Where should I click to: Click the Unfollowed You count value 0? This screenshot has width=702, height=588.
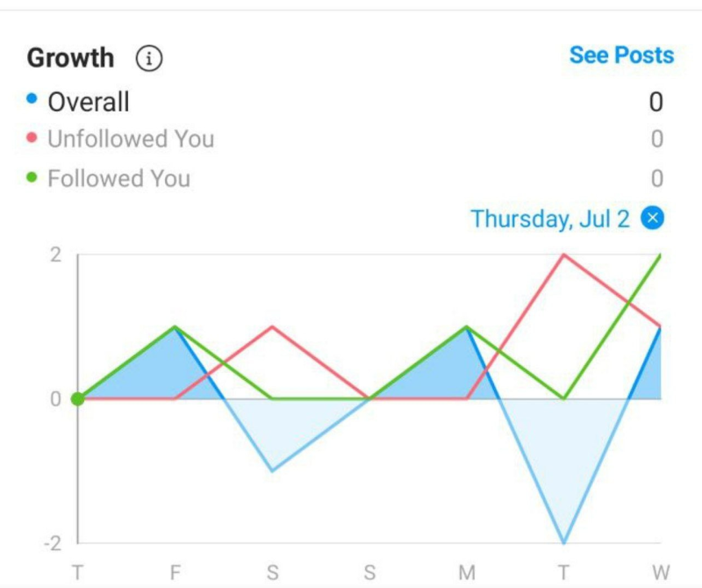(x=656, y=139)
